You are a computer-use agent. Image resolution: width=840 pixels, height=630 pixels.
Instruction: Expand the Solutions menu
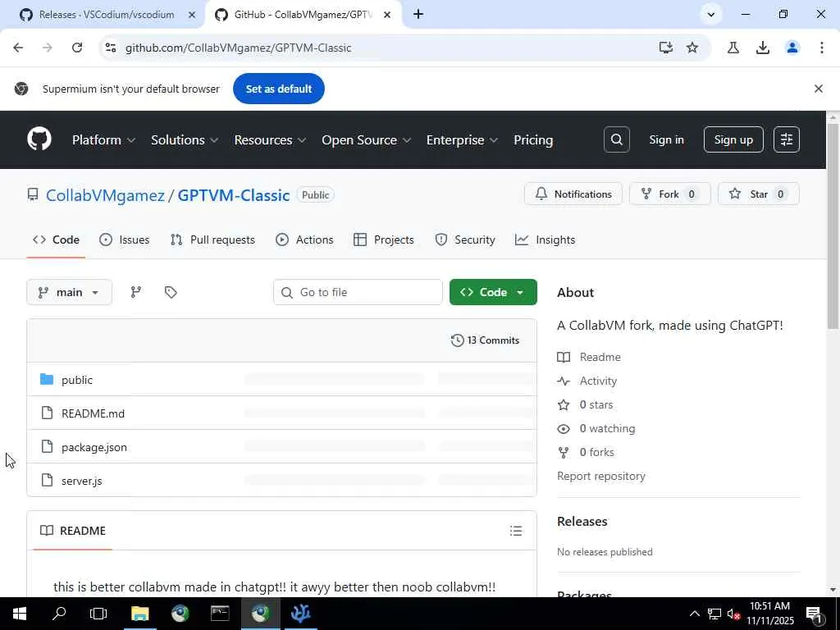point(185,139)
